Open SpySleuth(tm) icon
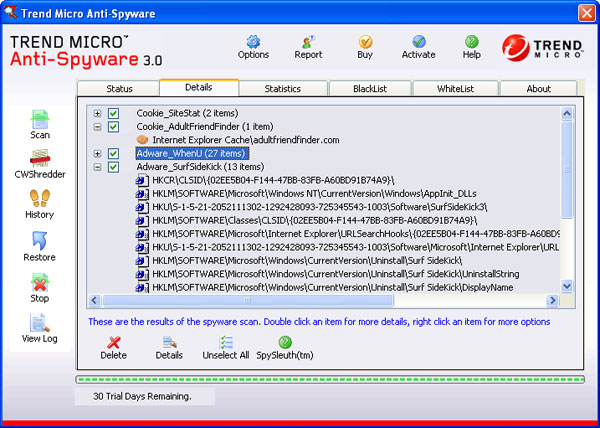Image resolution: width=600 pixels, height=428 pixels. click(x=285, y=342)
